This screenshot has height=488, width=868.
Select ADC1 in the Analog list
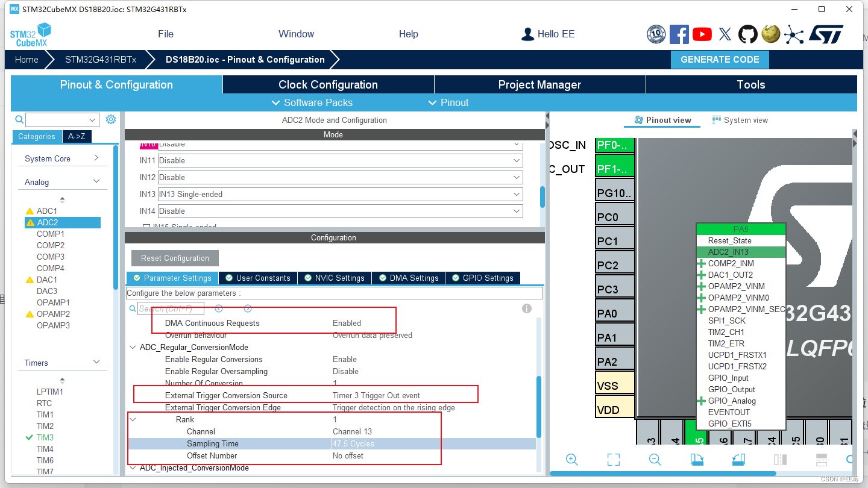(47, 211)
